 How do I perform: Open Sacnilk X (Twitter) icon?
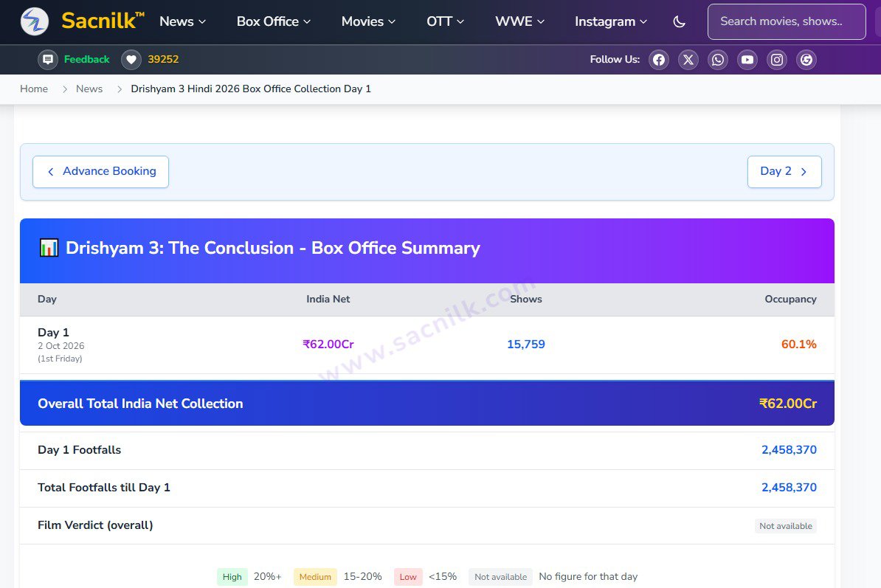coord(688,60)
